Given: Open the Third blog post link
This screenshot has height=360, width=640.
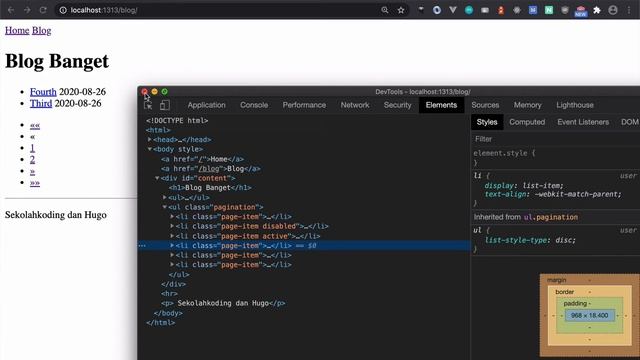Looking at the screenshot, I should click(41, 103).
